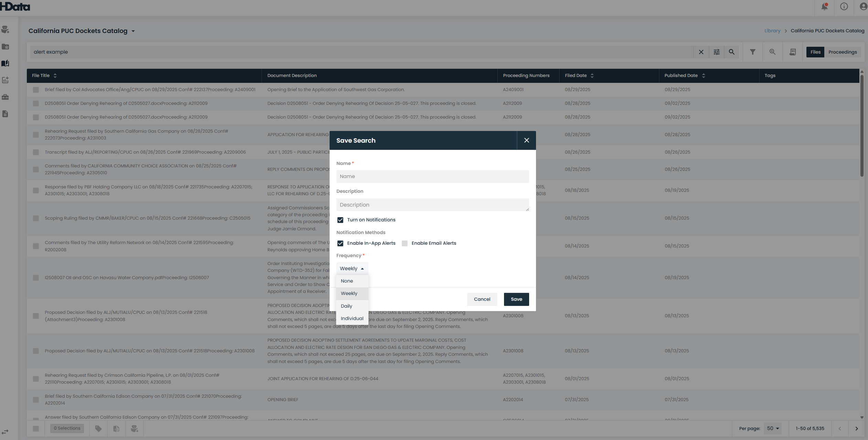Focus the Description text area
The height and width of the screenshot is (440, 868).
(x=432, y=205)
